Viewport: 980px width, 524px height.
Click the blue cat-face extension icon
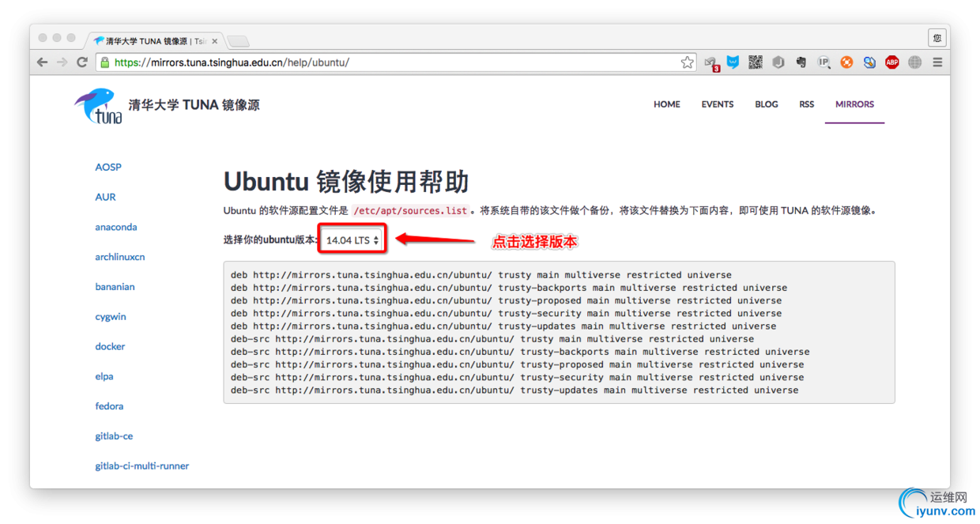point(733,62)
